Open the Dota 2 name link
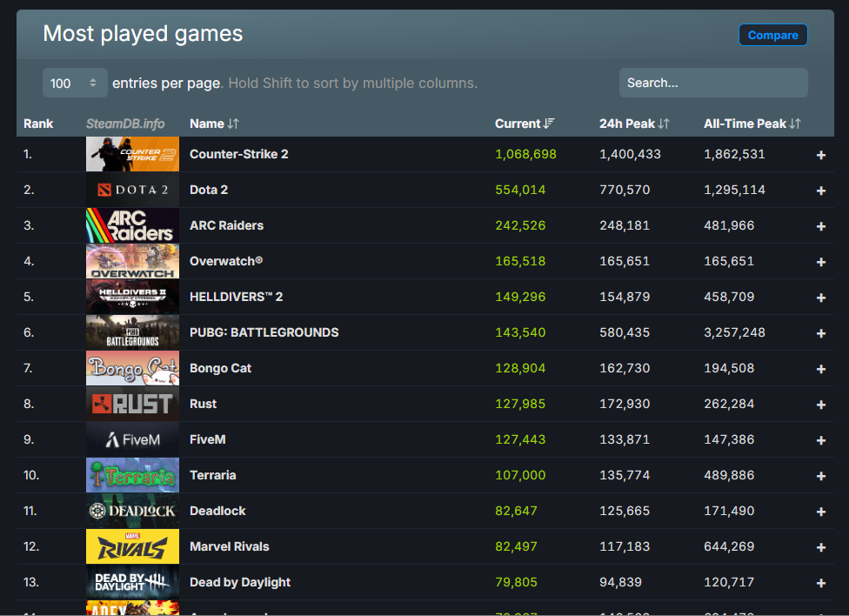 click(x=209, y=190)
